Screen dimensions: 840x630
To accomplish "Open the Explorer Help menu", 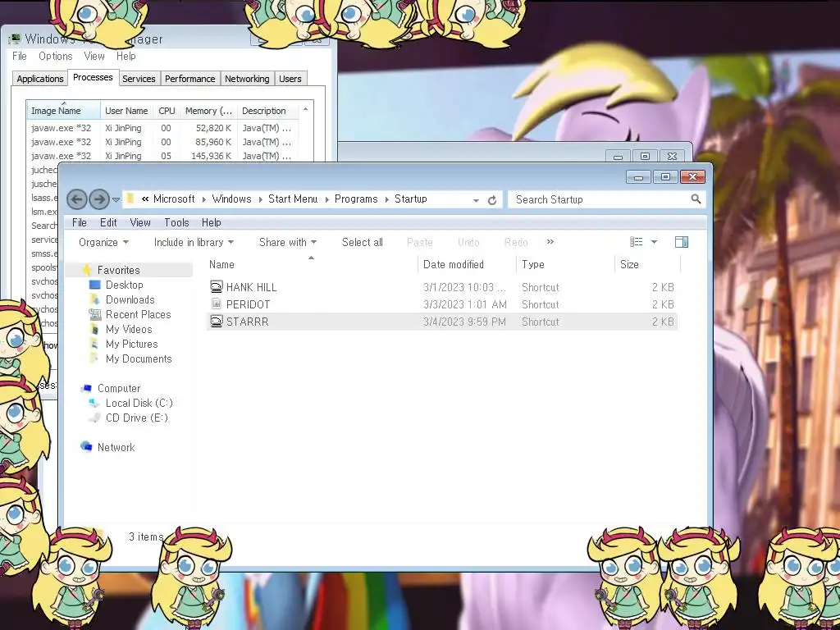I will click(211, 222).
